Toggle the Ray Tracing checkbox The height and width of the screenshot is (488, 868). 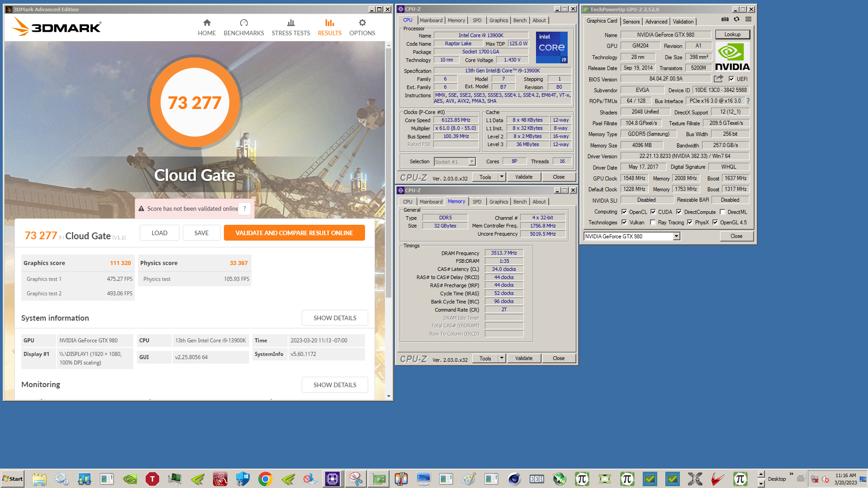tap(653, 222)
